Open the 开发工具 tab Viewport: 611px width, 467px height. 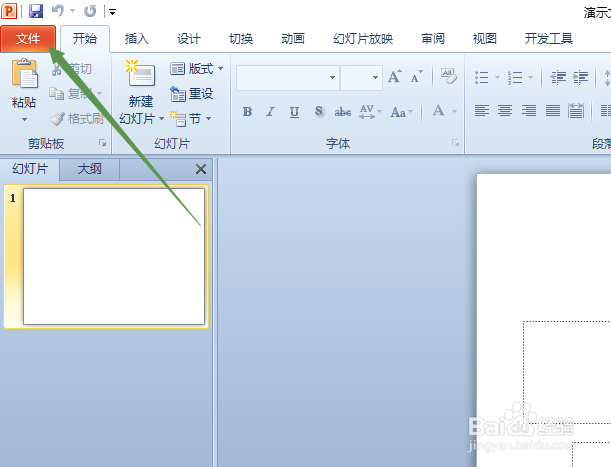(548, 39)
